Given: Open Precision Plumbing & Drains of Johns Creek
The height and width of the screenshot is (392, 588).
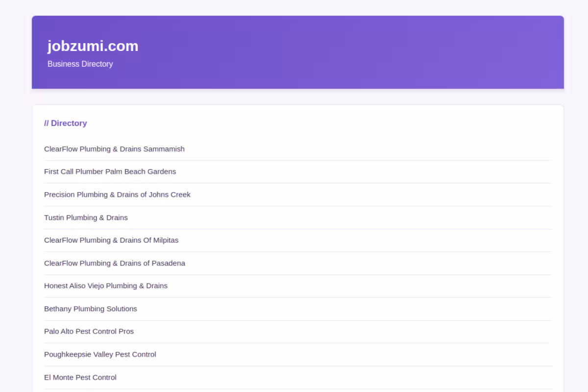Looking at the screenshot, I should (117, 195).
